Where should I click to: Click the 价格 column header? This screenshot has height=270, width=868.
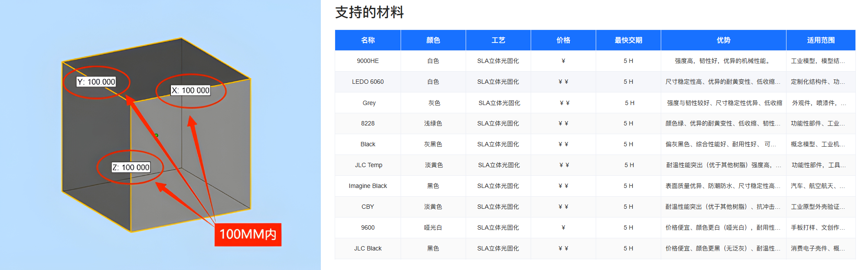[x=563, y=40]
